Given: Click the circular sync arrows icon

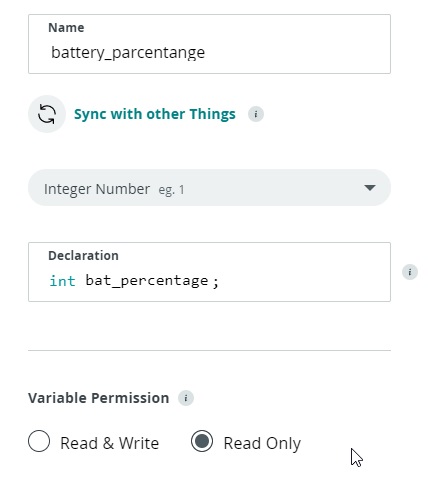Looking at the screenshot, I should pyautogui.click(x=47, y=114).
